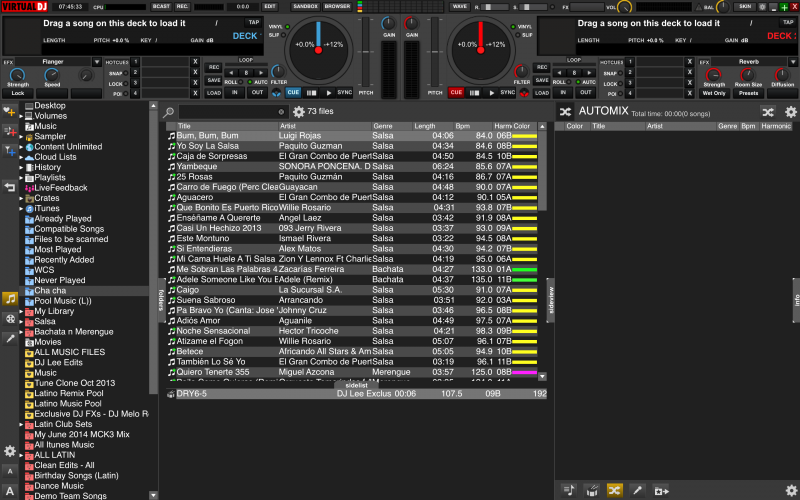Viewport: 800px width, 500px height.
Task: Click the top bar REC. button
Action: click(x=183, y=7)
